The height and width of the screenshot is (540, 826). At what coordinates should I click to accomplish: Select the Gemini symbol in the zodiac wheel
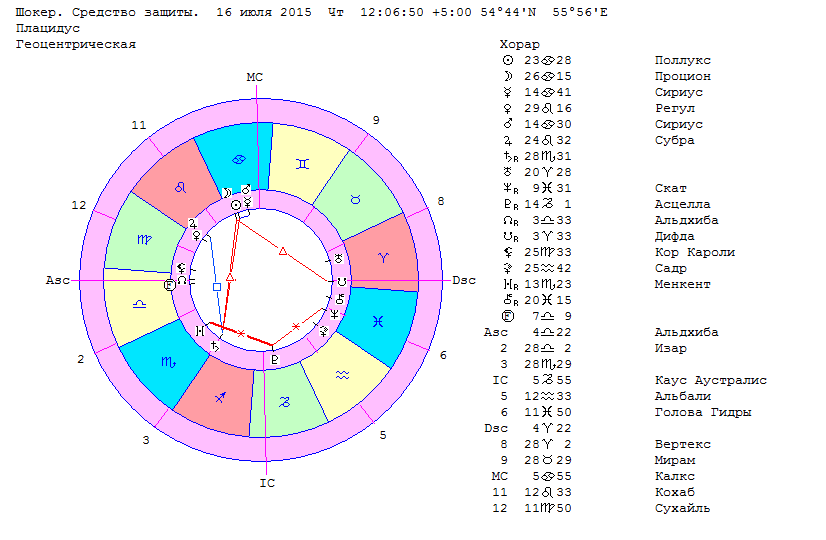(x=302, y=160)
